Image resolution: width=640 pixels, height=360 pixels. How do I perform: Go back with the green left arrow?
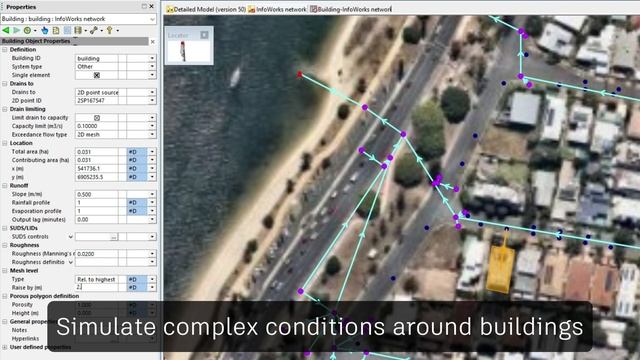(6, 31)
